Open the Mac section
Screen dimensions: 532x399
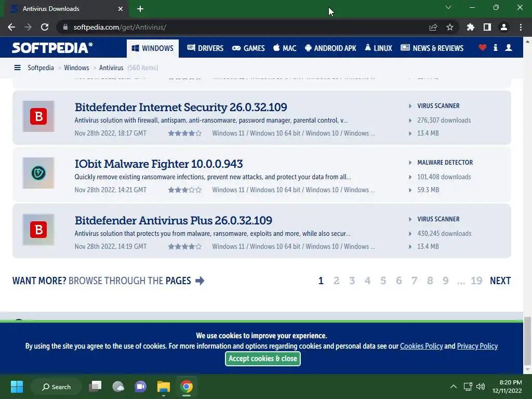pos(285,48)
